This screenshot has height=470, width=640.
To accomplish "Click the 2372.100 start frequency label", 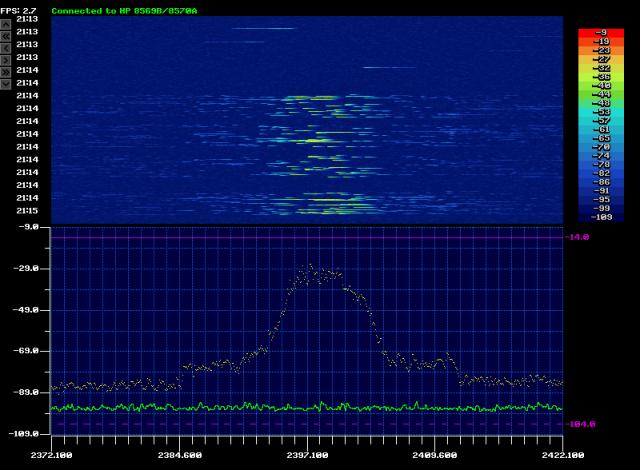I will (51, 455).
